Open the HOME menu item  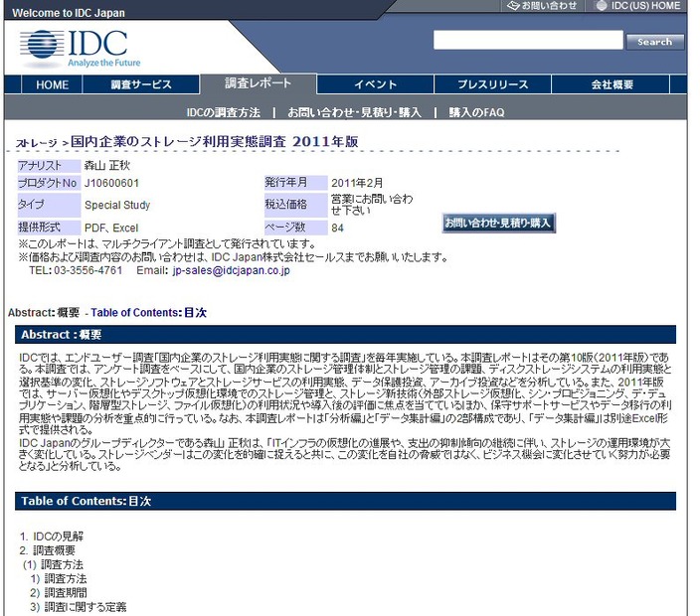click(x=53, y=84)
